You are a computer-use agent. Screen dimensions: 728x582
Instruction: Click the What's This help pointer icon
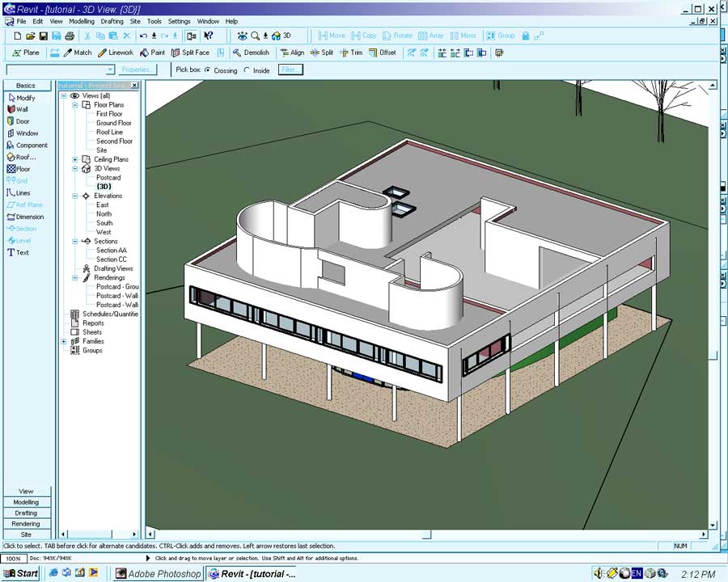click(x=209, y=36)
